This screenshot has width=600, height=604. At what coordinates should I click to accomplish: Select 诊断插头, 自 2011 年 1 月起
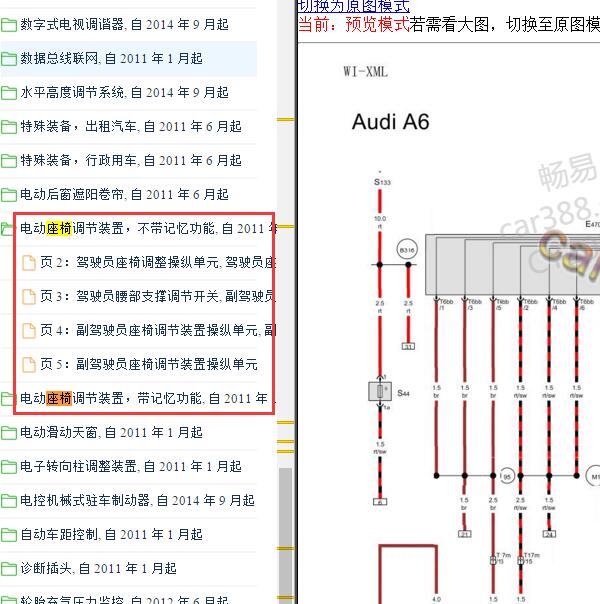pos(99,568)
